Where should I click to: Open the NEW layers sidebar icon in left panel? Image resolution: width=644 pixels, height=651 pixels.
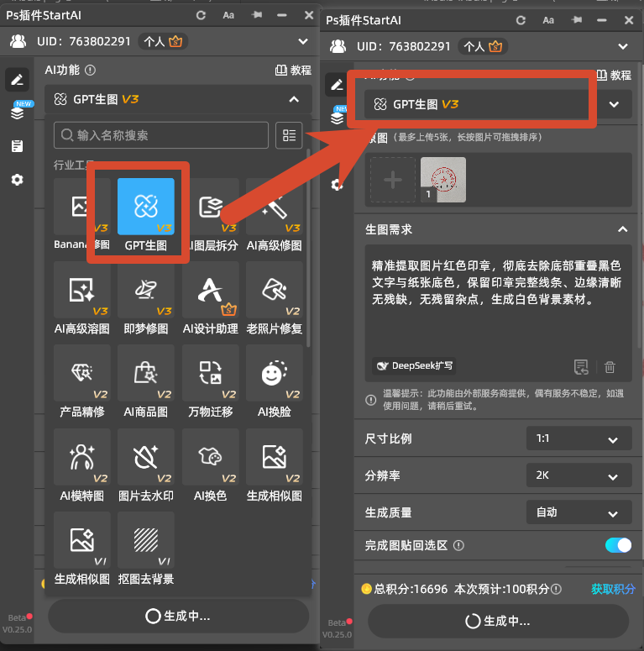(x=18, y=112)
